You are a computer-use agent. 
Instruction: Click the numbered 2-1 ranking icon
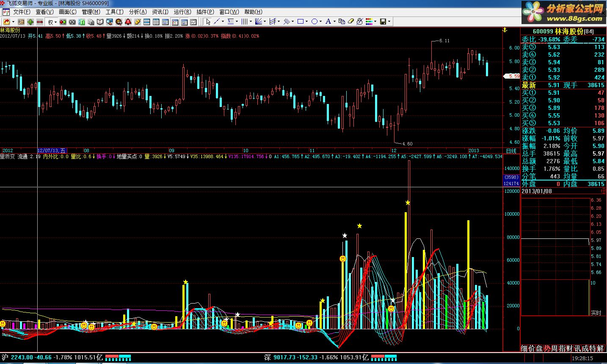(x=82, y=22)
